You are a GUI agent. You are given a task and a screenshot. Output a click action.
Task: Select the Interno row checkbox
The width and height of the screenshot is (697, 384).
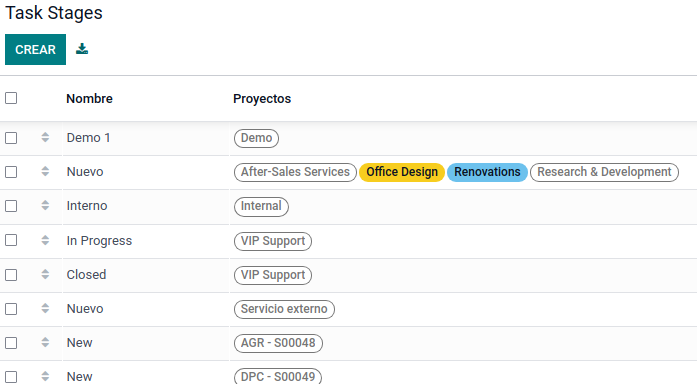pyautogui.click(x=11, y=206)
